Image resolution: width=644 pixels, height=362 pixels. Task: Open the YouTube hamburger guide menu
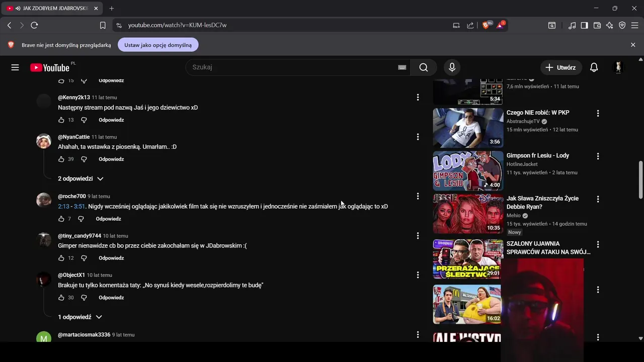(15, 67)
